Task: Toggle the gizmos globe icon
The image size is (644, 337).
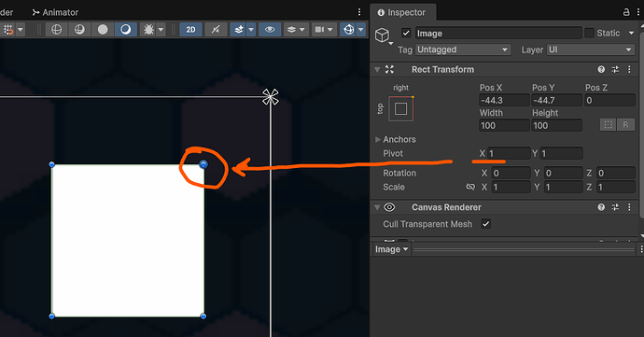Action: click(348, 30)
